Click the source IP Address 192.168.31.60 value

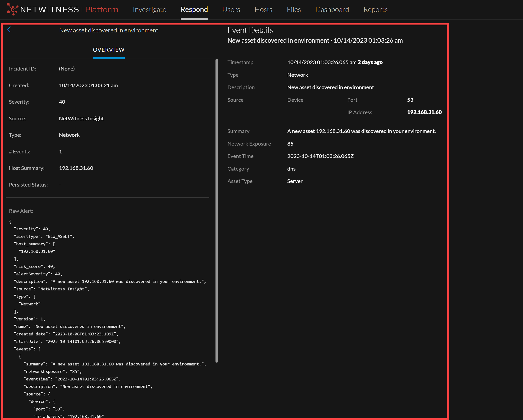(424, 112)
